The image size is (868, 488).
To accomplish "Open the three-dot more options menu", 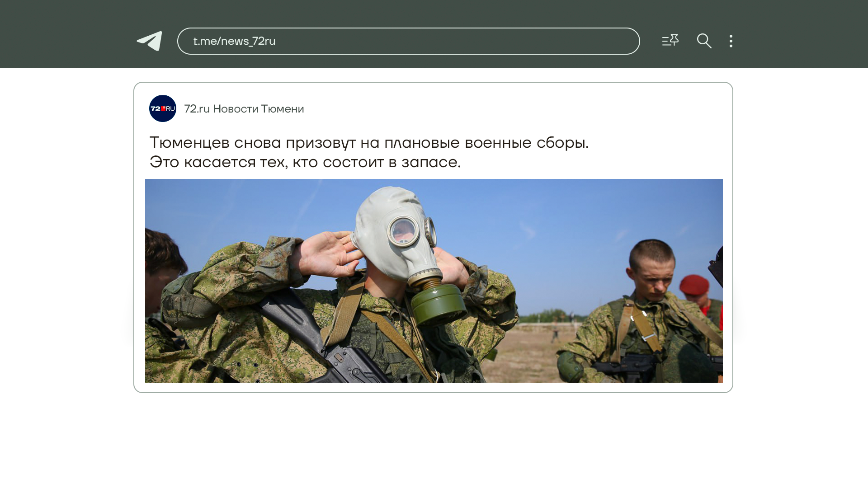I will coord(731,41).
